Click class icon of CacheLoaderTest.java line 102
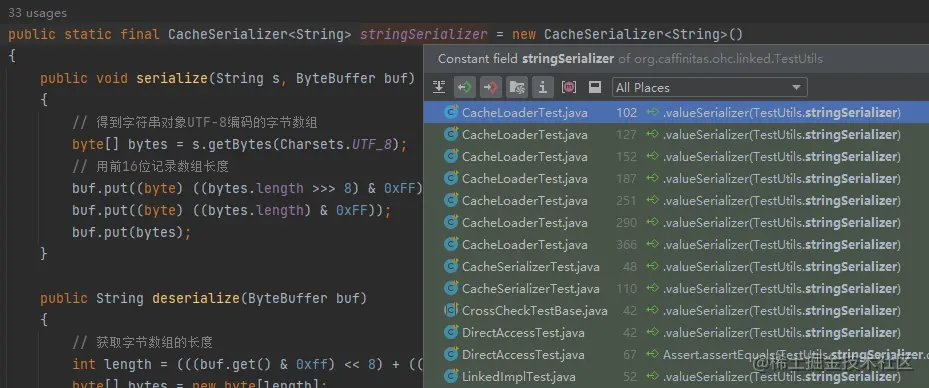The image size is (929, 388). [x=451, y=112]
